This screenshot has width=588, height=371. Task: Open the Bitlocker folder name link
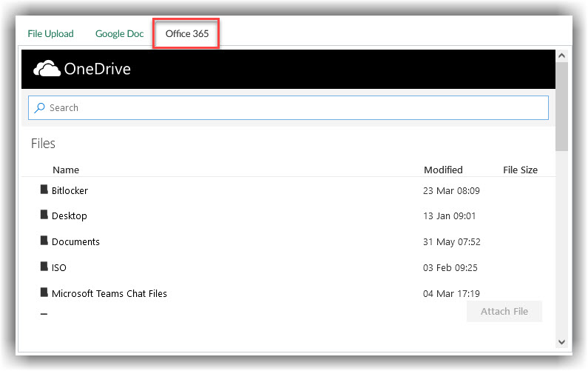pos(70,191)
